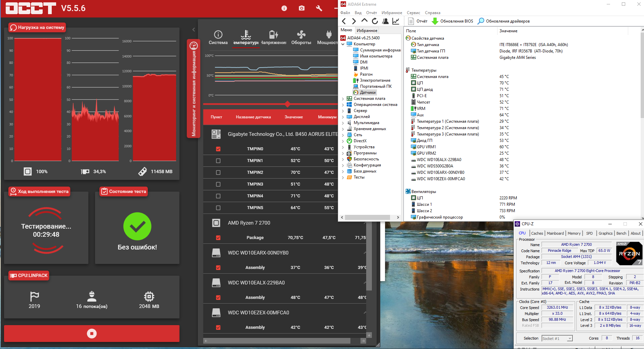Viewport: 644px width, 349px height.
Task: Click the AIDA64 user silhouette toolbar icon
Action: click(x=385, y=21)
